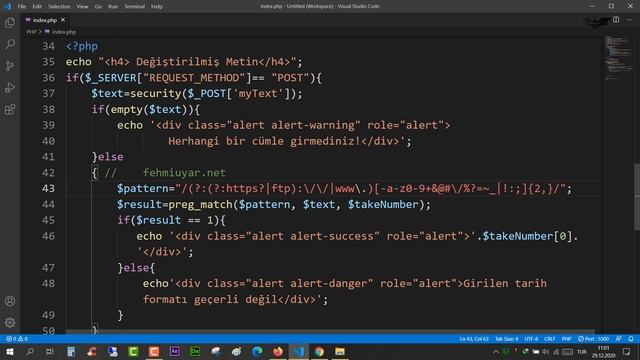This screenshot has height=360, width=640.
Task: Open Firefox from taskbar
Action: point(278,351)
